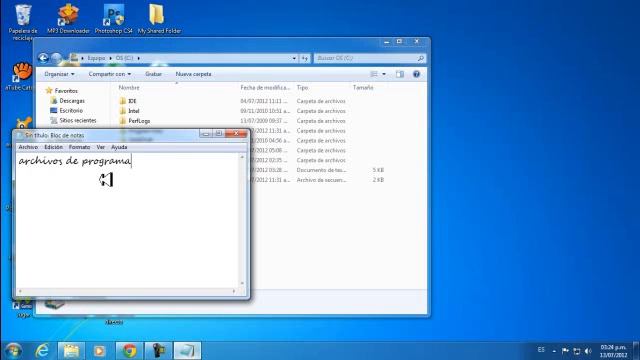The height and width of the screenshot is (360, 640).
Task: Expand the arrow after OS (C:) breadcrumb
Action: [138, 58]
